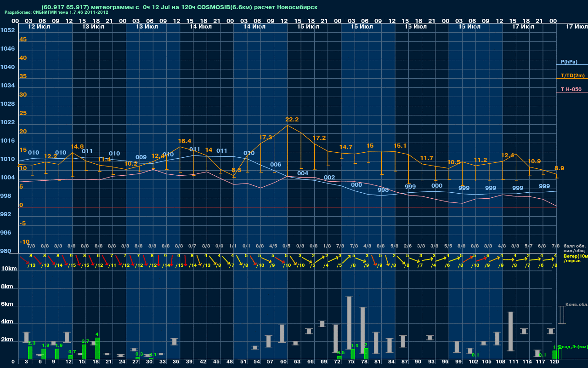Image resolution: width=588 pixels, height=368 pixels.
Task: Click the 006 pressure value label
Action: tap(276, 165)
